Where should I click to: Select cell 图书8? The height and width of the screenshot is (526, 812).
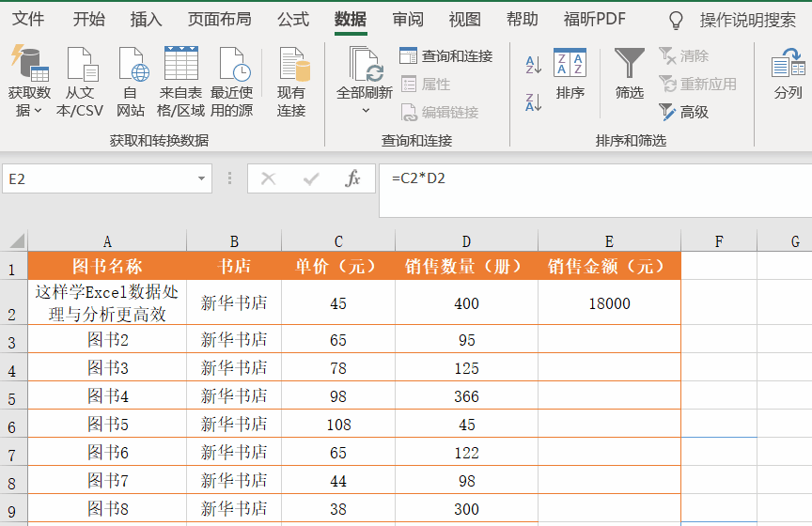107,508
